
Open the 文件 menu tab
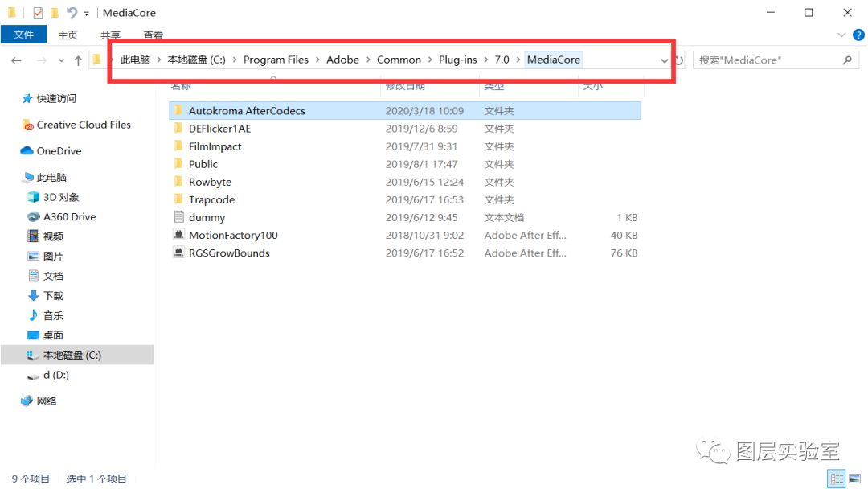tap(23, 35)
